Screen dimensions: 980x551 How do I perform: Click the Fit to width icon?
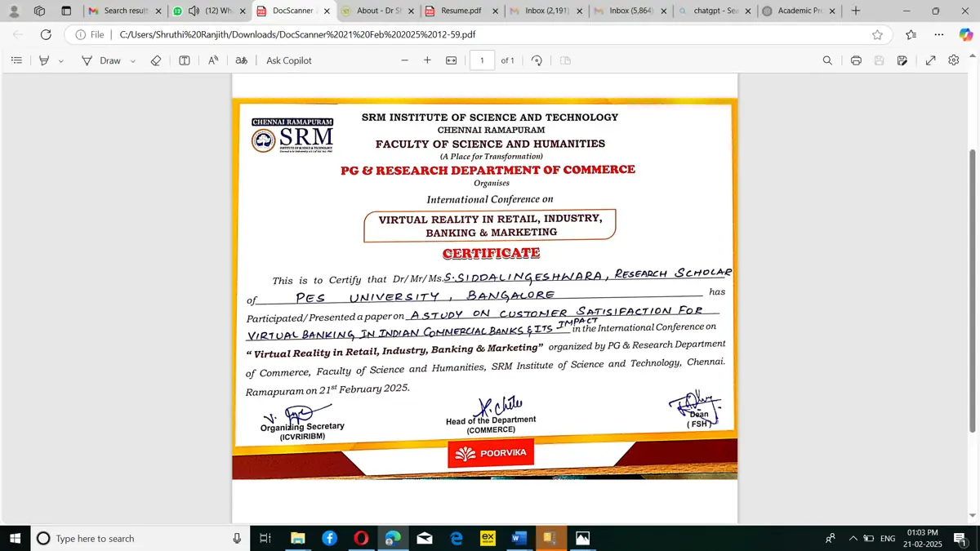(x=451, y=60)
